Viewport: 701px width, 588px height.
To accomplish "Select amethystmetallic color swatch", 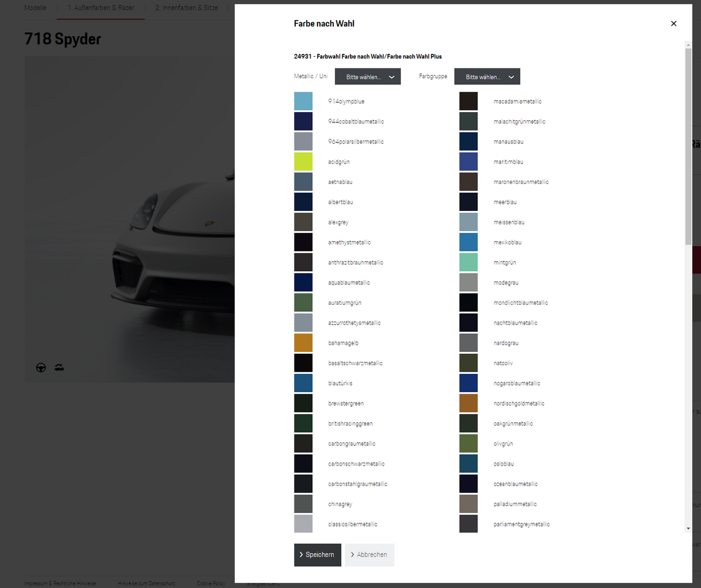I will click(x=303, y=242).
